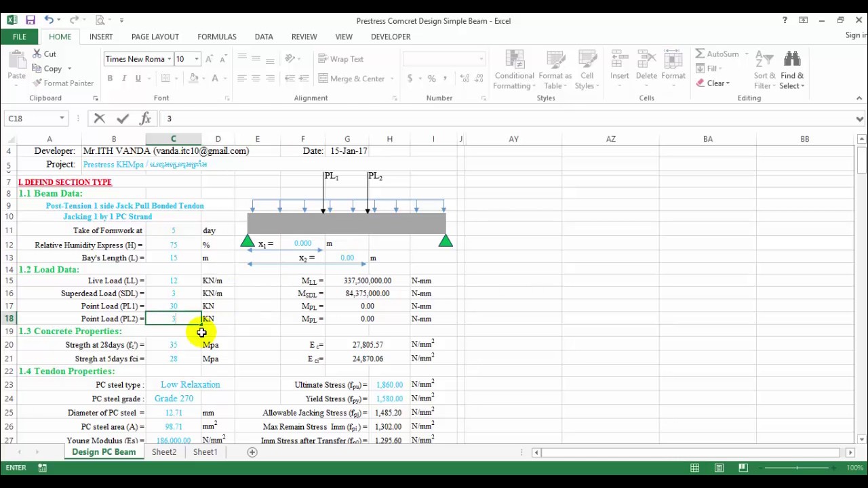Open the Format as Table gallery
868x488 pixels.
pos(555,70)
